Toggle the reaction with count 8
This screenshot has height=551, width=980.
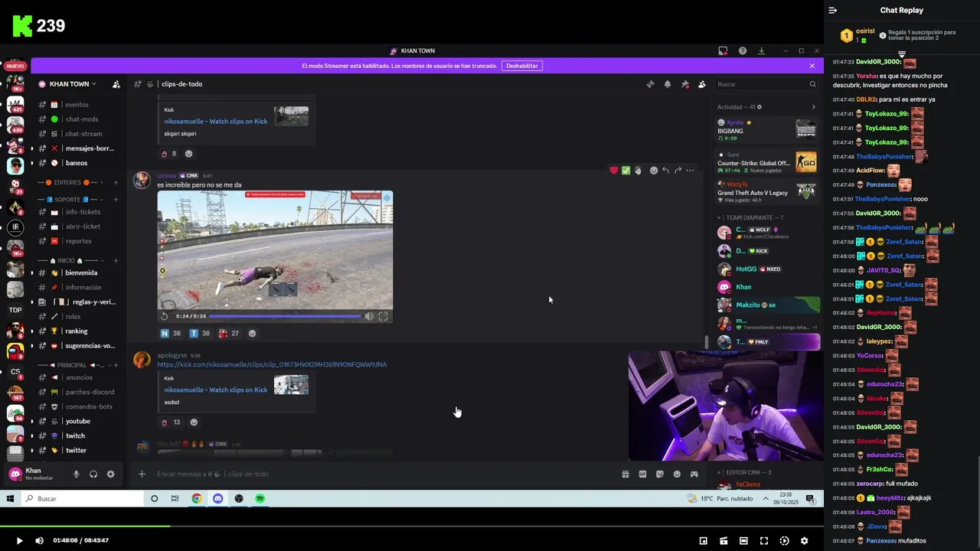point(168,154)
